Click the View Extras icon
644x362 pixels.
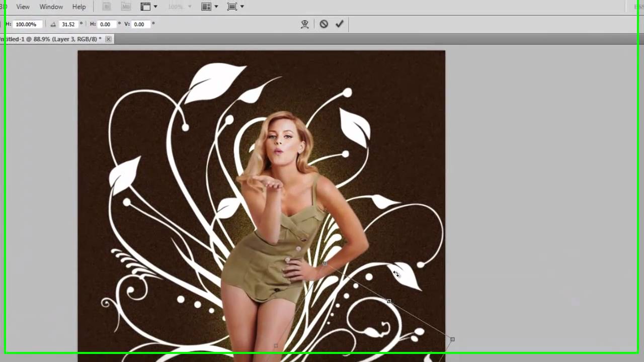[145, 7]
